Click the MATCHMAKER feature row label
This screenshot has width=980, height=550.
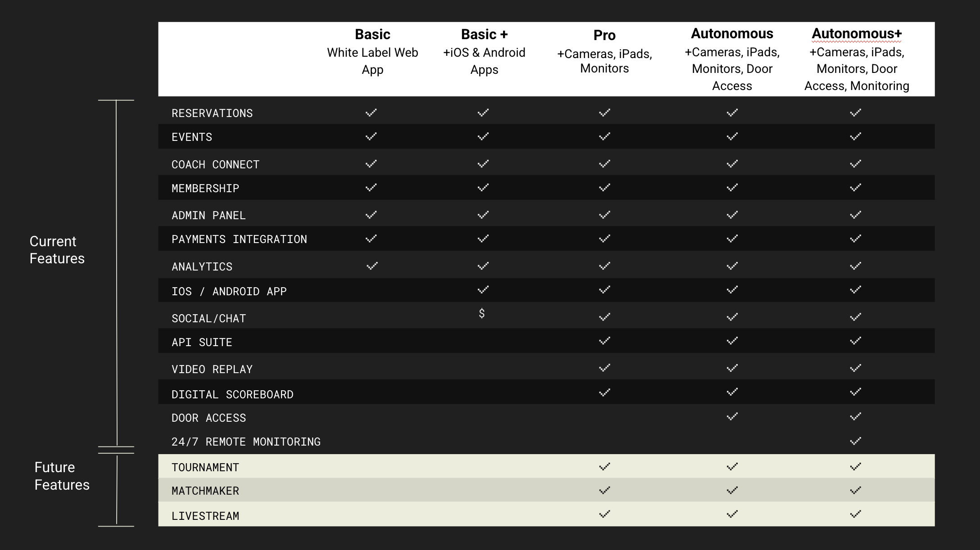(x=205, y=491)
